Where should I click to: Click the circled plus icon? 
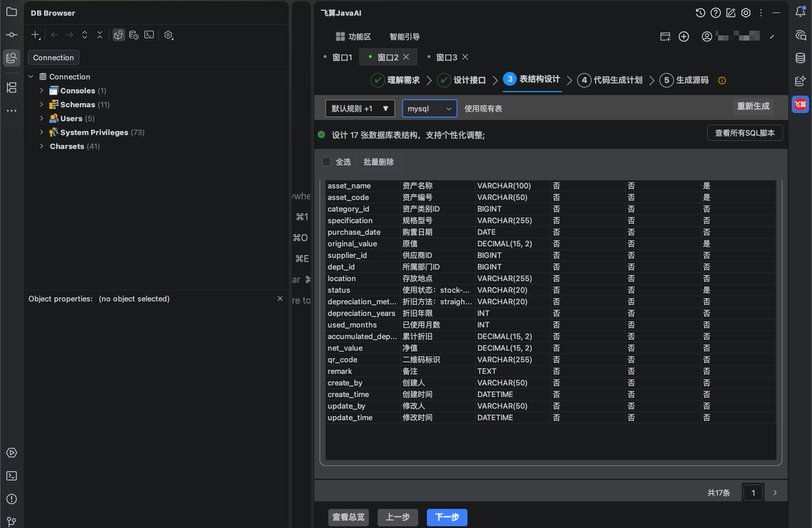point(684,37)
